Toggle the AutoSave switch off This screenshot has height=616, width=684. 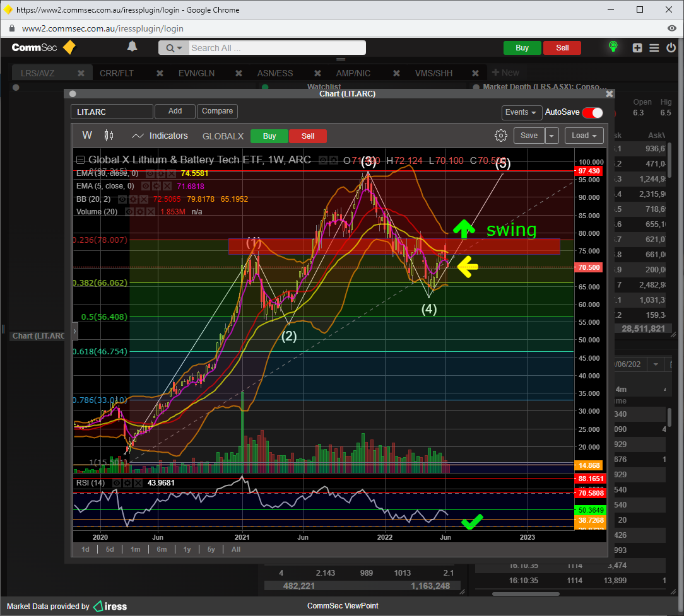[x=593, y=112]
